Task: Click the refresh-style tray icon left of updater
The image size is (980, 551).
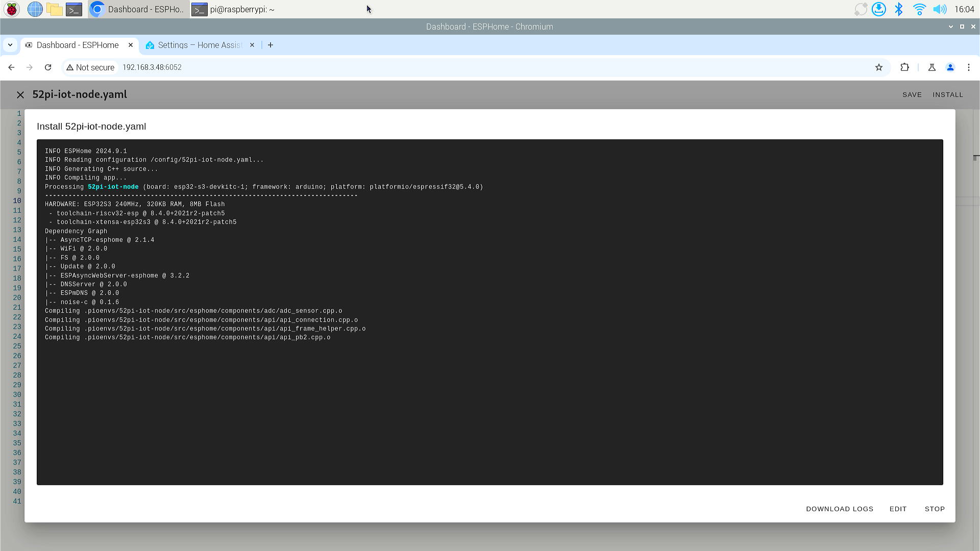Action: 861,9
